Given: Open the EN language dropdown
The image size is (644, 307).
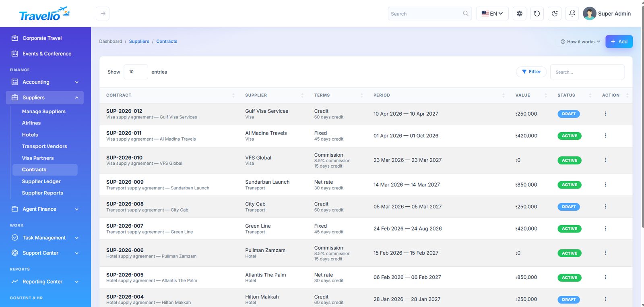Looking at the screenshot, I should coord(492,14).
